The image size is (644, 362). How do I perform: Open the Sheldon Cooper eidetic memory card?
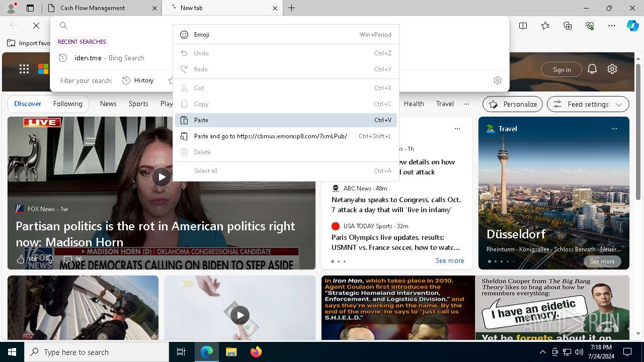click(552, 308)
